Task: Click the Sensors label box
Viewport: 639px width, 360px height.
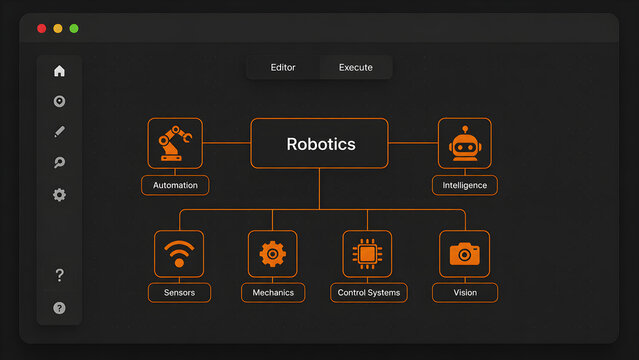Action: tap(179, 292)
